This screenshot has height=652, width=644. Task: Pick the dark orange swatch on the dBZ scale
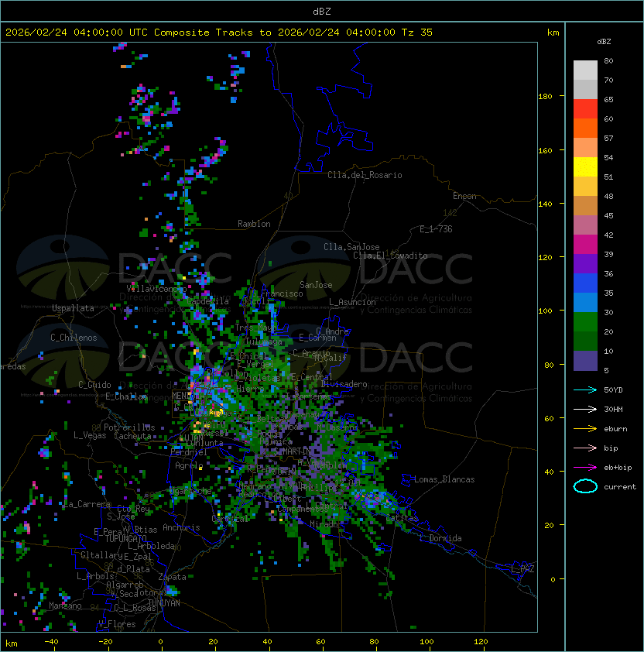pyautogui.click(x=585, y=128)
